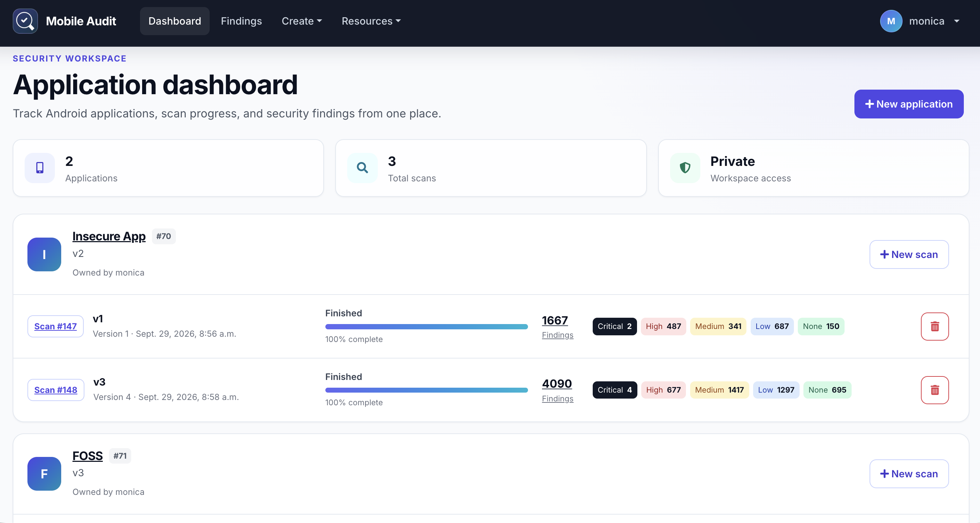The width and height of the screenshot is (980, 523).
Task: Click the Low 687 badge
Action: click(x=772, y=327)
